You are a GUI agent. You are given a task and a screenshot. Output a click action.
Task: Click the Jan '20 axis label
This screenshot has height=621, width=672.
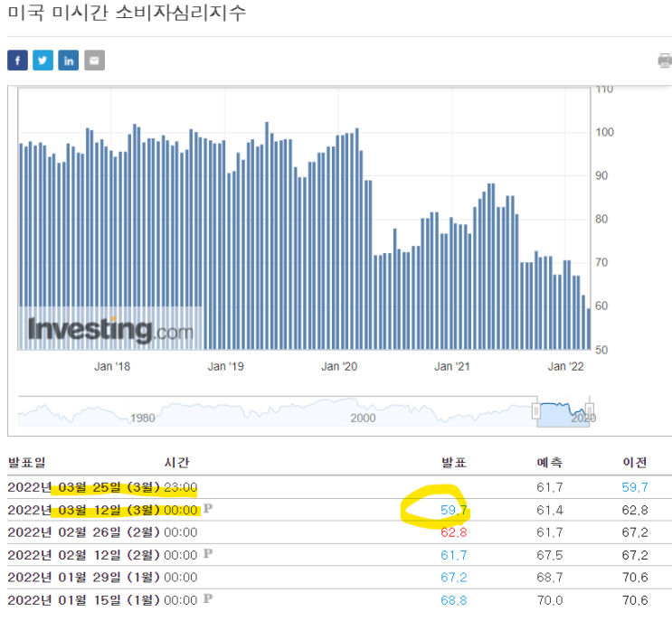339,367
